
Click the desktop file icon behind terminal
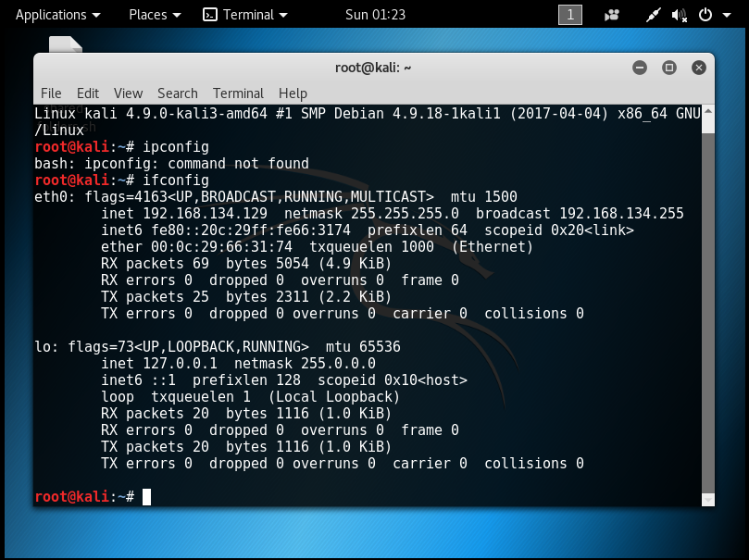click(66, 44)
